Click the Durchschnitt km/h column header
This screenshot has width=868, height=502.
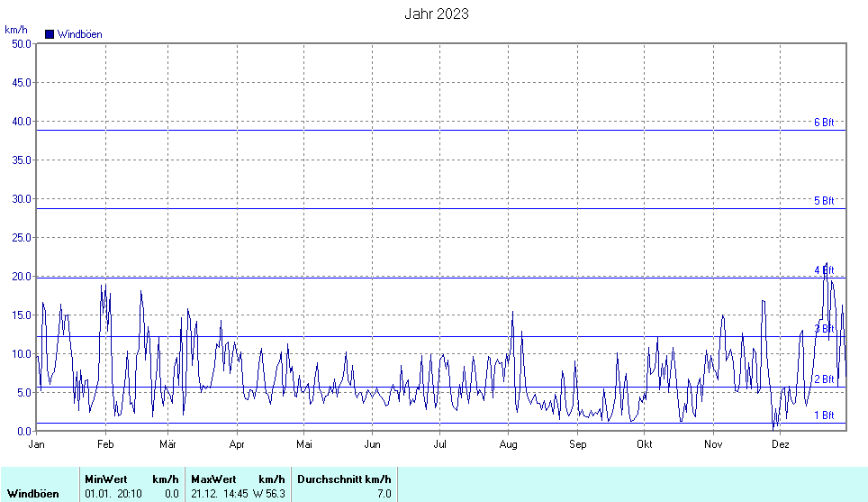[344, 479]
